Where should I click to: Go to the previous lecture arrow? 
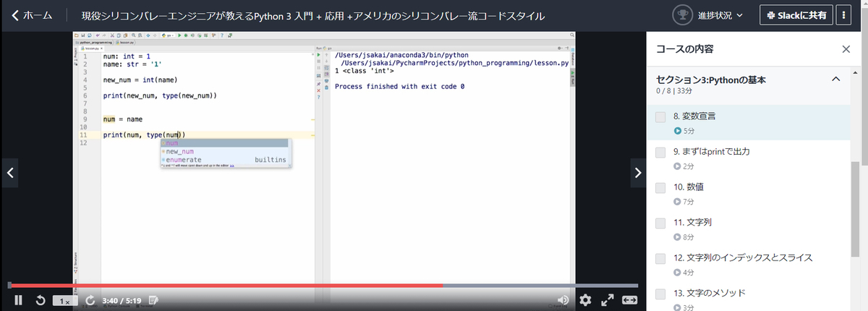(x=10, y=173)
